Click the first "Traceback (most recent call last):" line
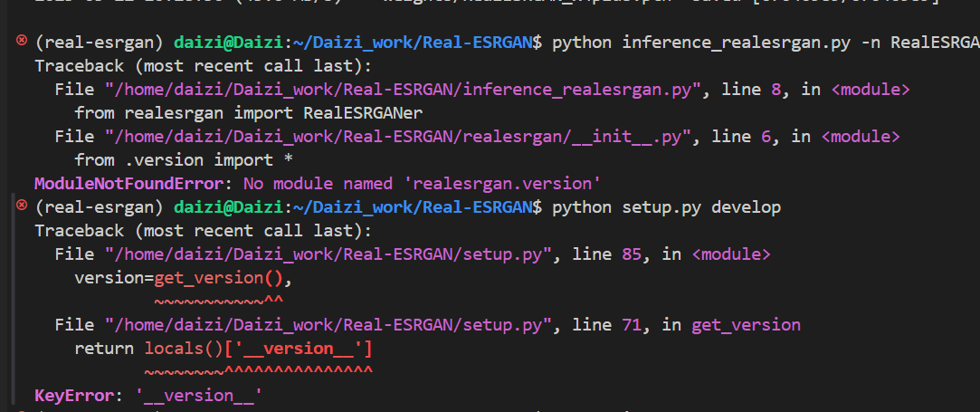The height and width of the screenshot is (412, 980). point(203,66)
